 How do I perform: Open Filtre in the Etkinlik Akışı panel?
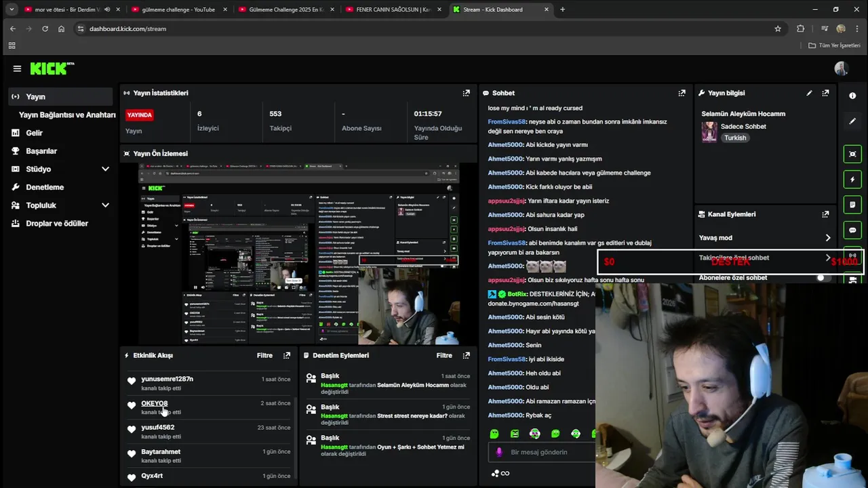click(x=264, y=355)
